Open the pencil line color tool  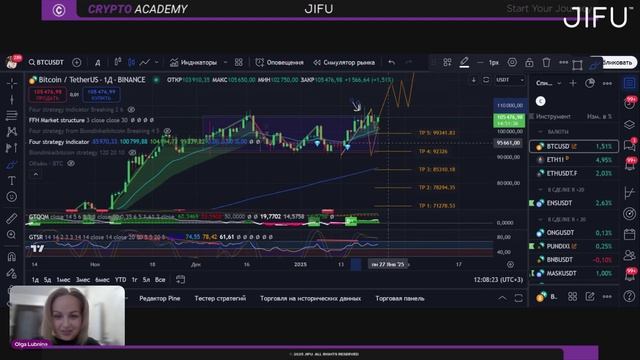coord(464,62)
